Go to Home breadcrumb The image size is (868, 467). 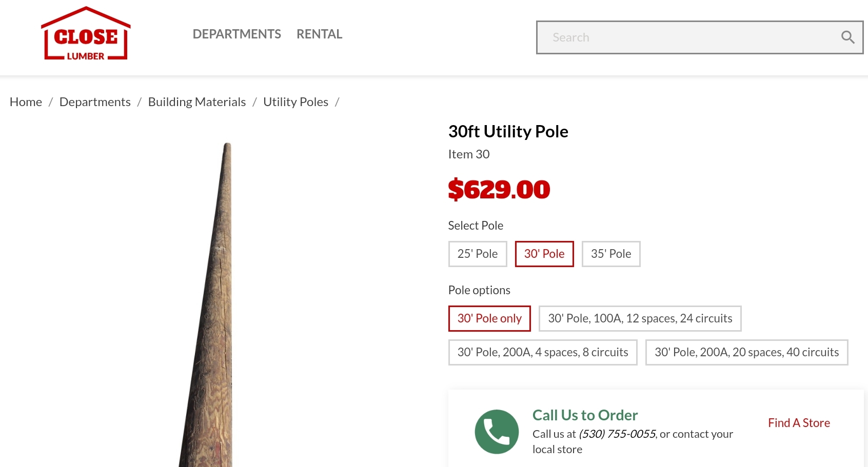pyautogui.click(x=26, y=102)
